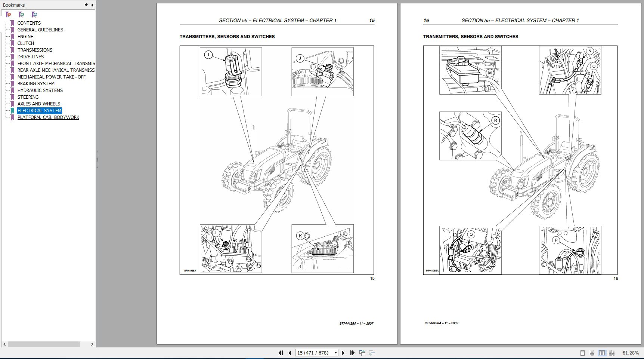Viewport: 644px width, 359px height.
Task: Toggle single page layout mode
Action: pos(582,353)
